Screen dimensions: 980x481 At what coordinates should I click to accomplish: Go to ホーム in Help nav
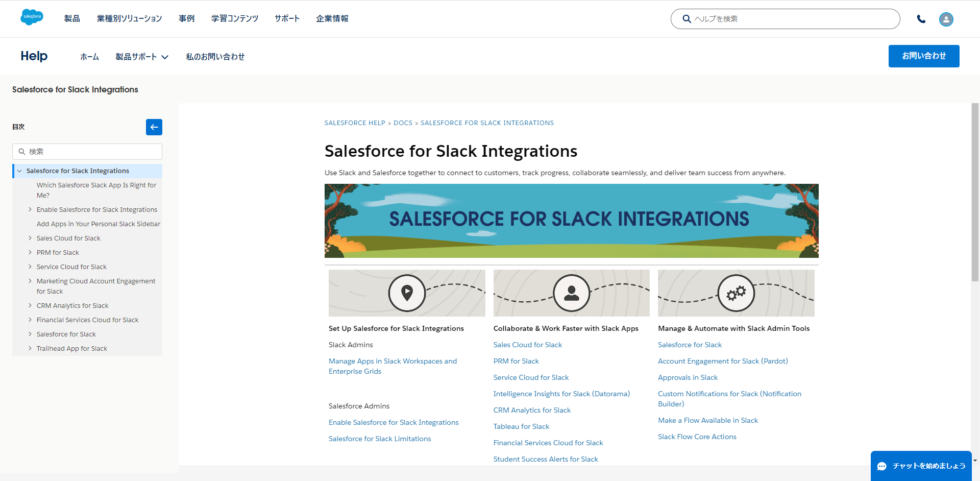tap(89, 57)
